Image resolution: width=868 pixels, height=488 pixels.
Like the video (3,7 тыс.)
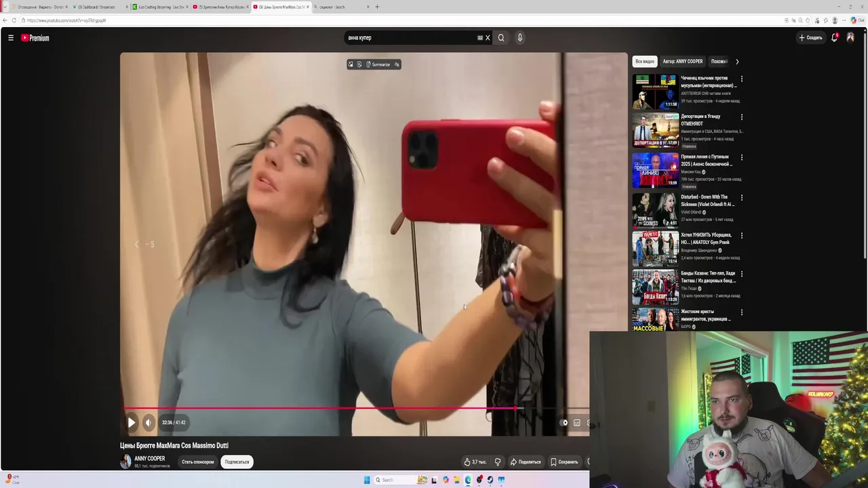[x=475, y=462]
